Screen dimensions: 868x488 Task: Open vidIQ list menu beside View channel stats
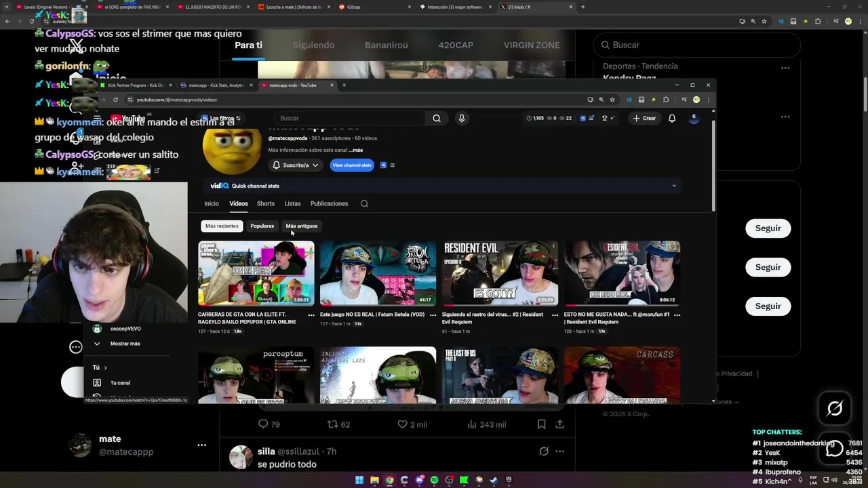(392, 165)
